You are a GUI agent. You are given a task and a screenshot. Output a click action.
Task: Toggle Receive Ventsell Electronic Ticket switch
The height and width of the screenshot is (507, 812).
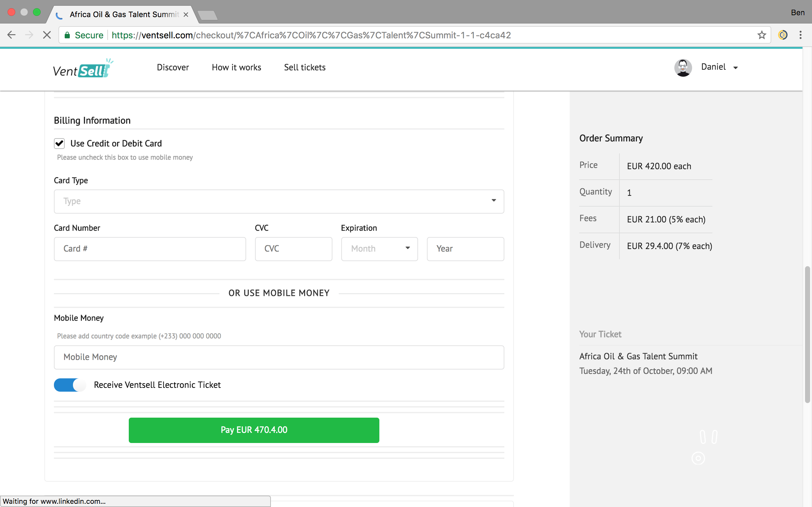click(x=70, y=385)
